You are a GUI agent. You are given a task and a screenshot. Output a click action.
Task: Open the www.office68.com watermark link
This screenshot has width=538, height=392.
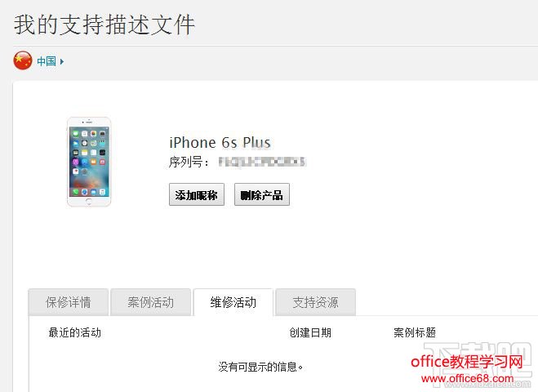click(x=467, y=379)
